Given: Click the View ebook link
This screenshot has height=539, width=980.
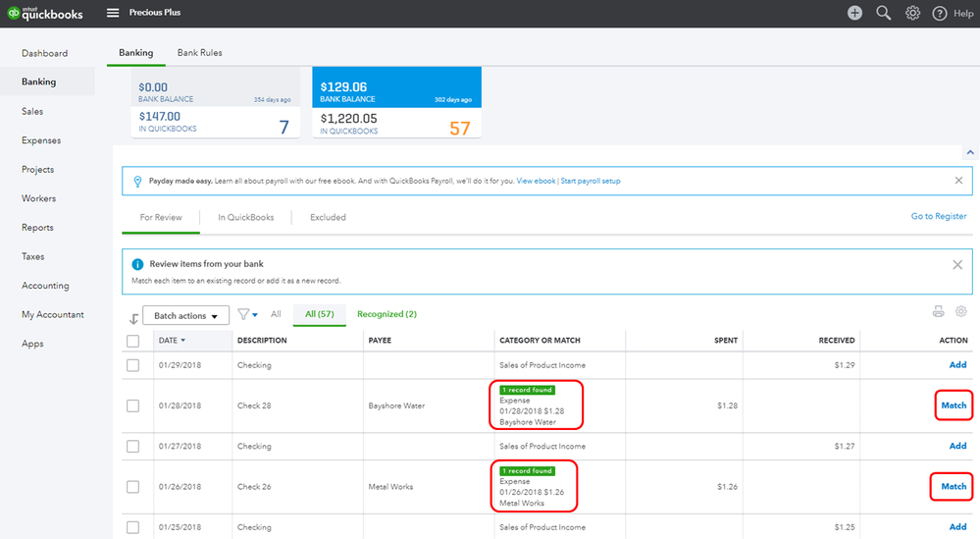Looking at the screenshot, I should pyautogui.click(x=536, y=181).
